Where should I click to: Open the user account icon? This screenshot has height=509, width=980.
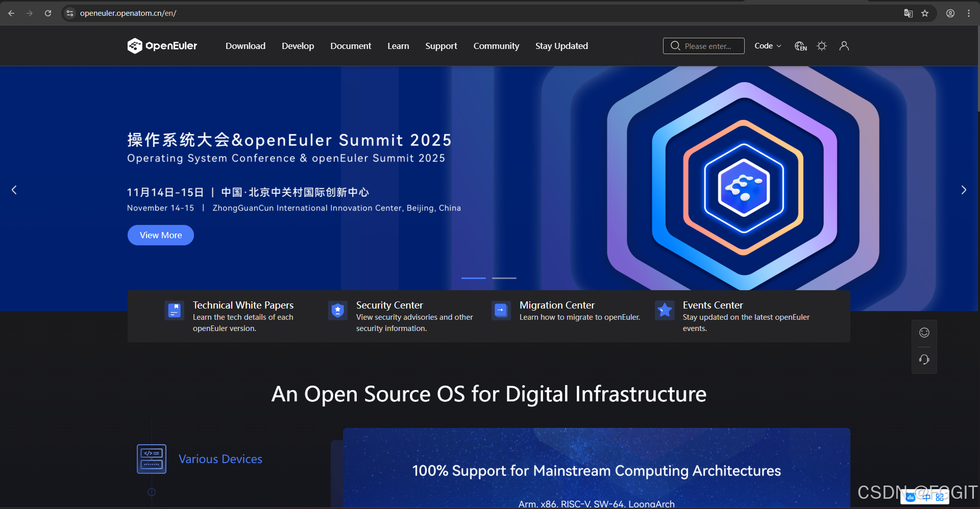[844, 46]
